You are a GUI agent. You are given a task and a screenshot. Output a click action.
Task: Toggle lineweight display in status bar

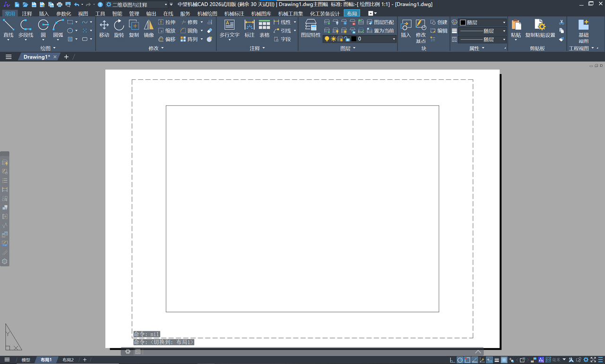pos(497,360)
